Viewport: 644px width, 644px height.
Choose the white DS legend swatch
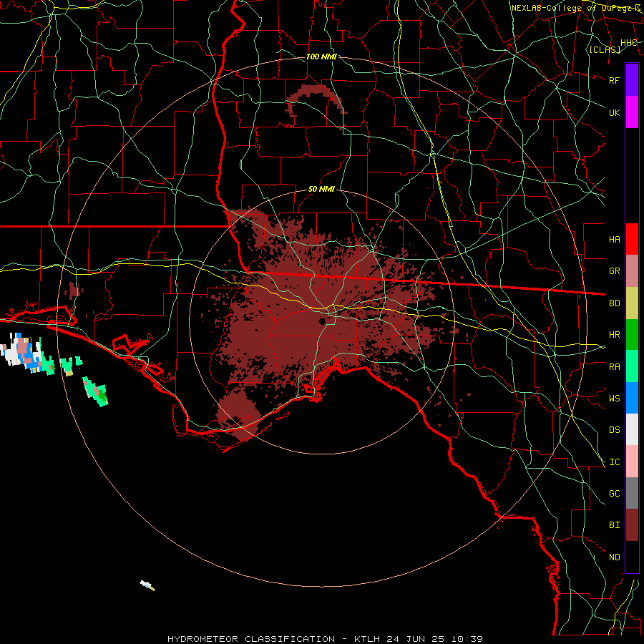click(x=632, y=429)
